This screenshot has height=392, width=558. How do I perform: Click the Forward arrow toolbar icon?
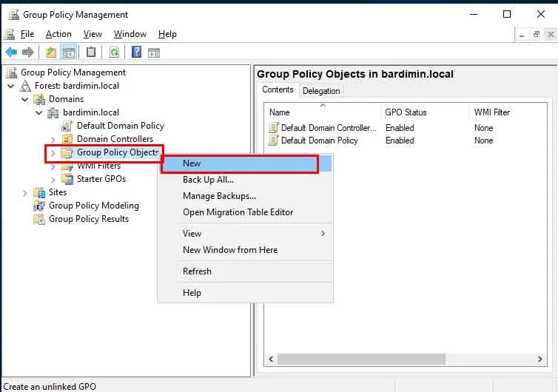[28, 53]
